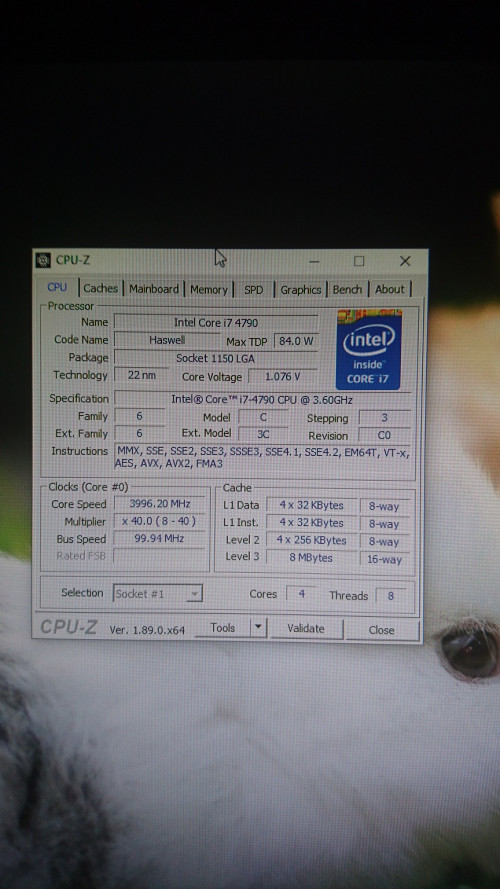Click the Core Speed value '3996.20 MHz'
The width and height of the screenshot is (500, 889).
tap(160, 503)
